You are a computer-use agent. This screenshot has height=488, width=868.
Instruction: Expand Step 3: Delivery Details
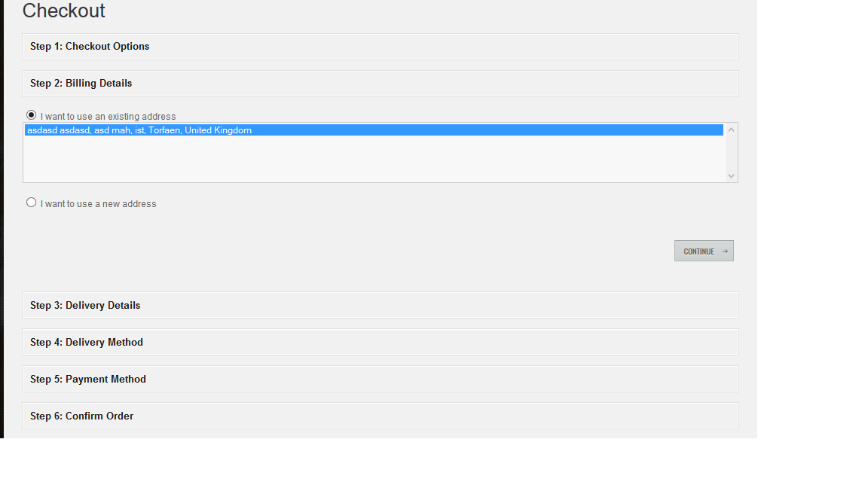click(x=85, y=306)
